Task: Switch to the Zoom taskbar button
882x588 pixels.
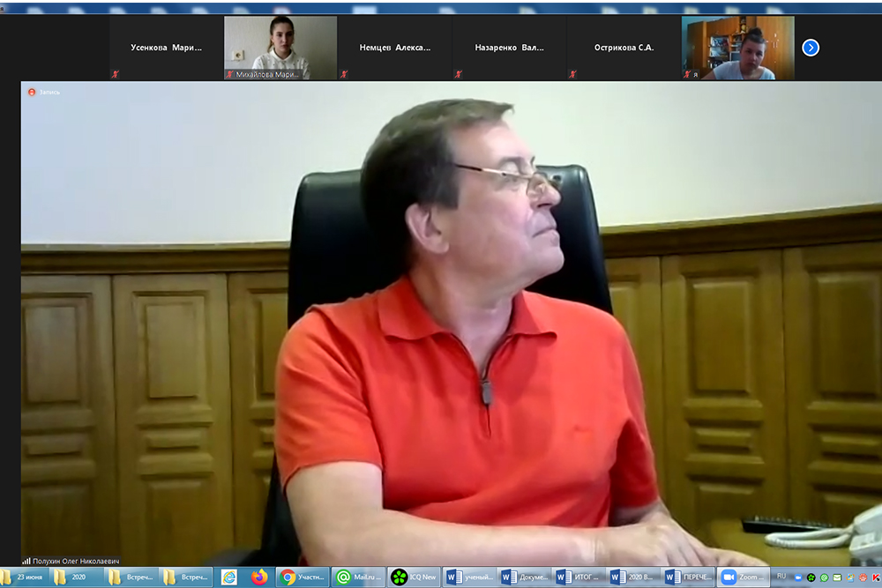Action: [743, 577]
